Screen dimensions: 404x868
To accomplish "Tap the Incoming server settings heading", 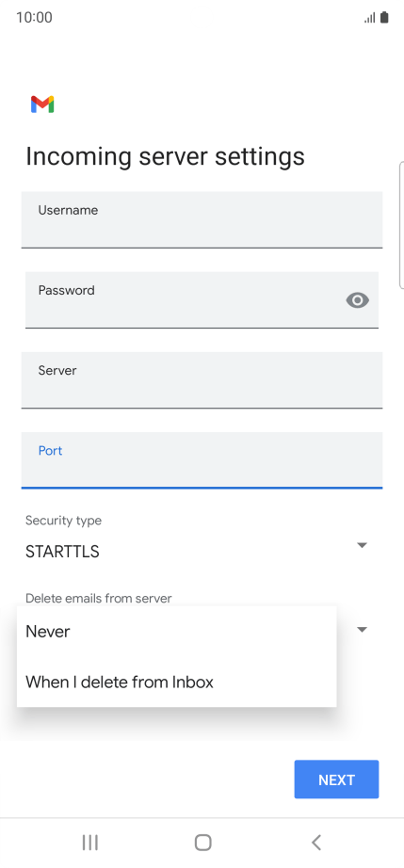I will pyautogui.click(x=165, y=156).
